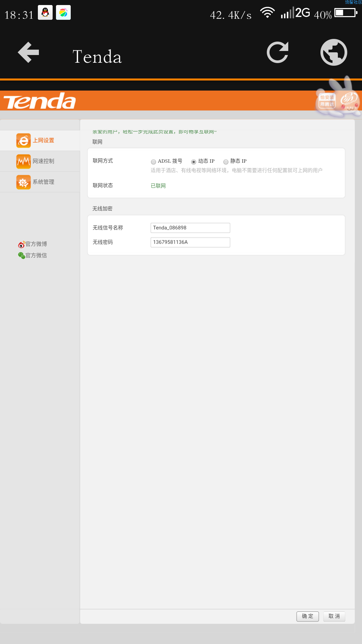This screenshot has height=644, width=362.
Task: Click the 联网方式 label
Action: tap(103, 161)
